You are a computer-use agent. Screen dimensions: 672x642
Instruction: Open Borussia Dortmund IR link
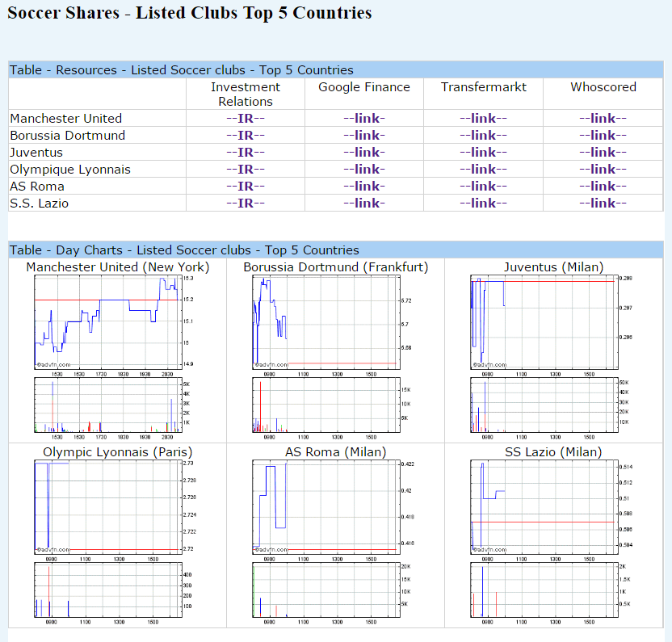pyautogui.click(x=246, y=136)
